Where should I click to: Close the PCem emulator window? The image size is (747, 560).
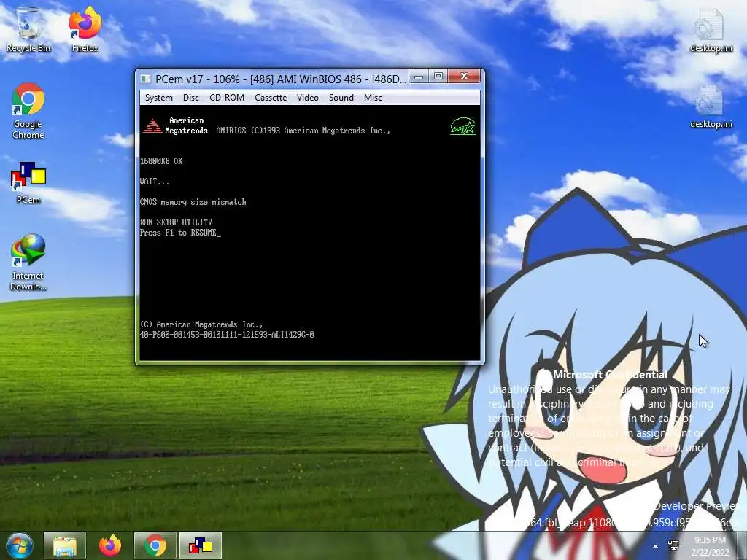click(x=464, y=76)
